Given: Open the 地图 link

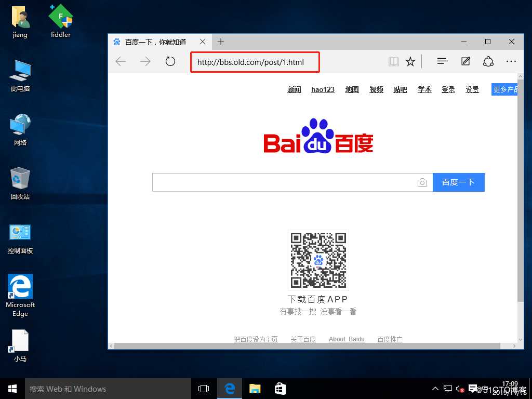Looking at the screenshot, I should click(x=352, y=89).
